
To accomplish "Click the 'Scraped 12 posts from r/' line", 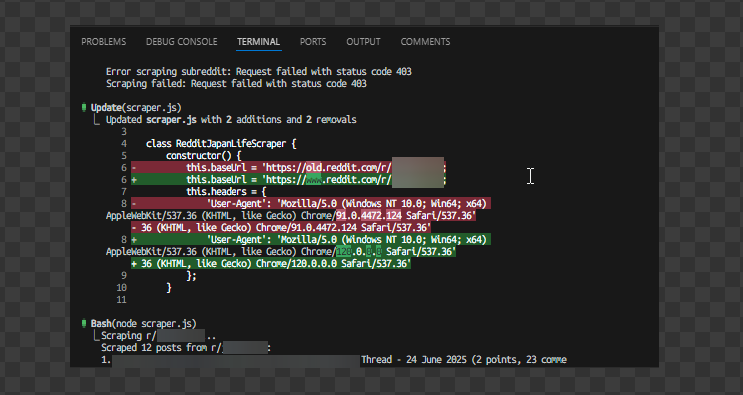I will click(x=185, y=348).
